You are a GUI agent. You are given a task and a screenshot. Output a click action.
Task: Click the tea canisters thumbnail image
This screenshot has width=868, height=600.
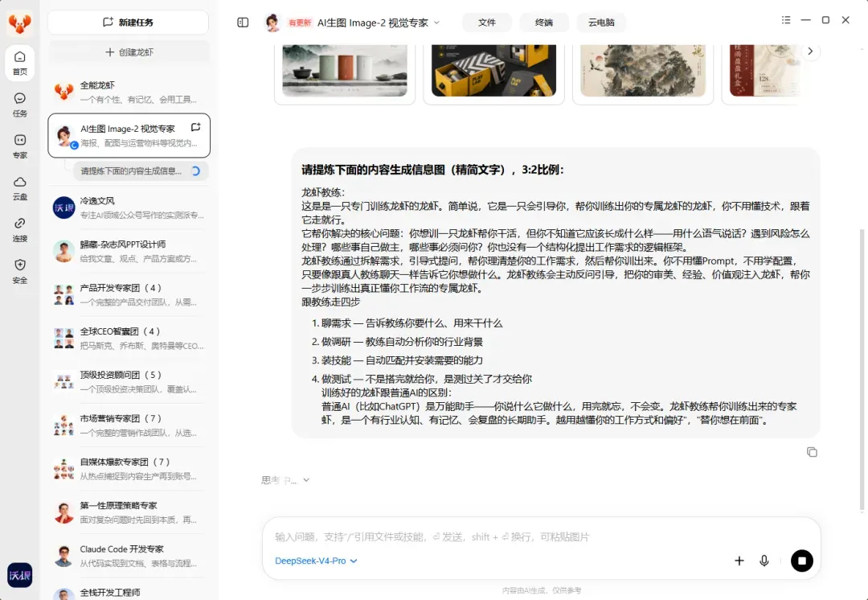point(345,71)
